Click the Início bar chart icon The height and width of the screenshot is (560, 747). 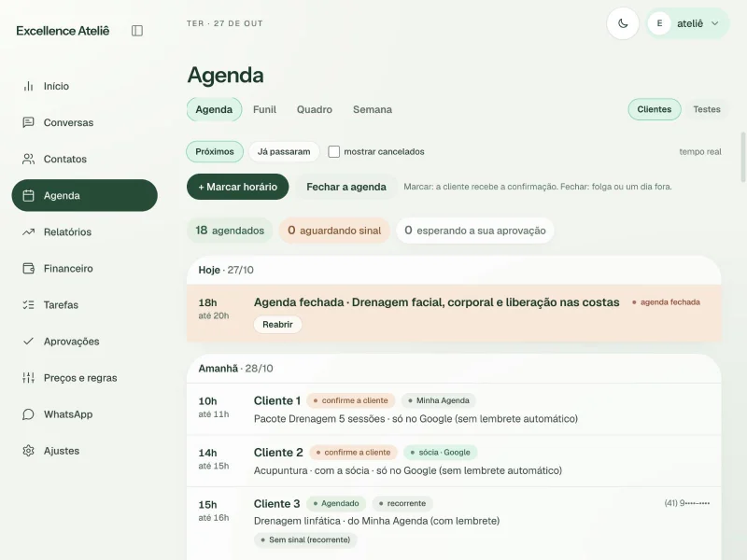29,86
